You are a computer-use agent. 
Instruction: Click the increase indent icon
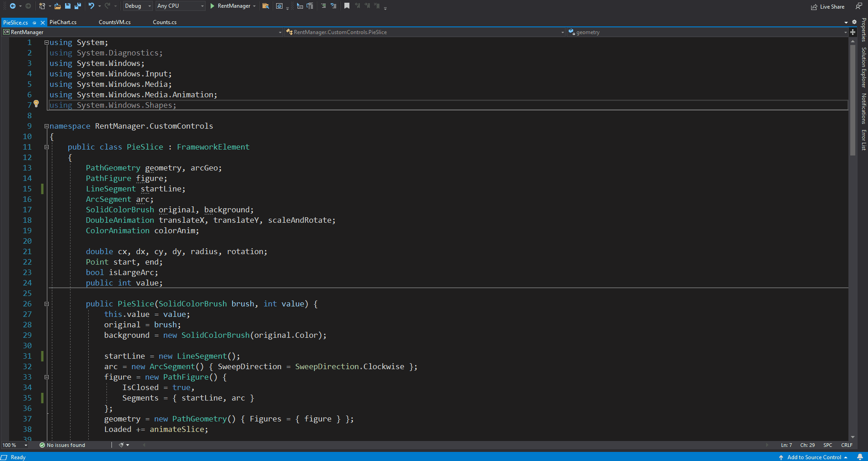tap(310, 6)
